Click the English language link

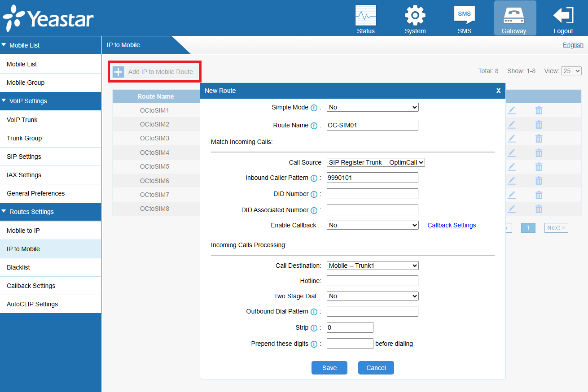573,45
